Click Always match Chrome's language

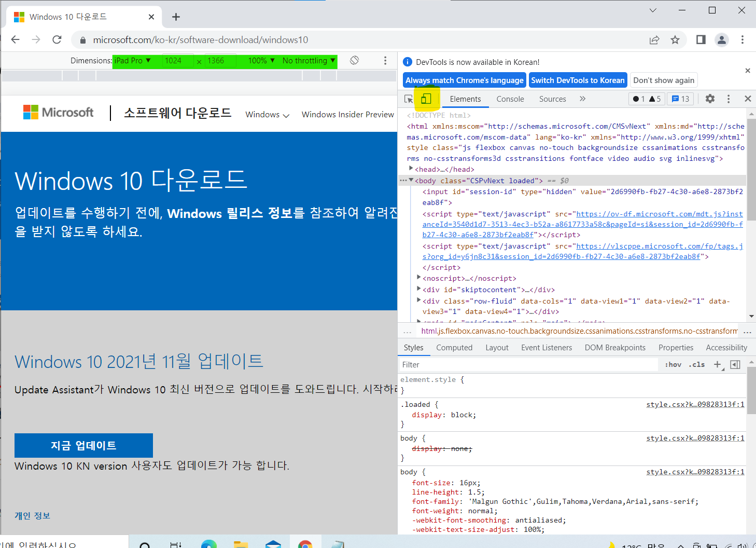[465, 80]
